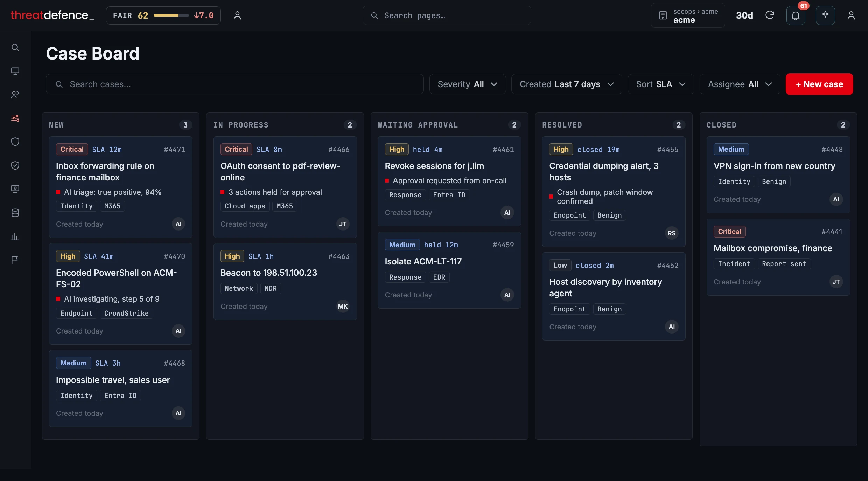
Task: Click the AI sparkle icon in header
Action: (825, 15)
